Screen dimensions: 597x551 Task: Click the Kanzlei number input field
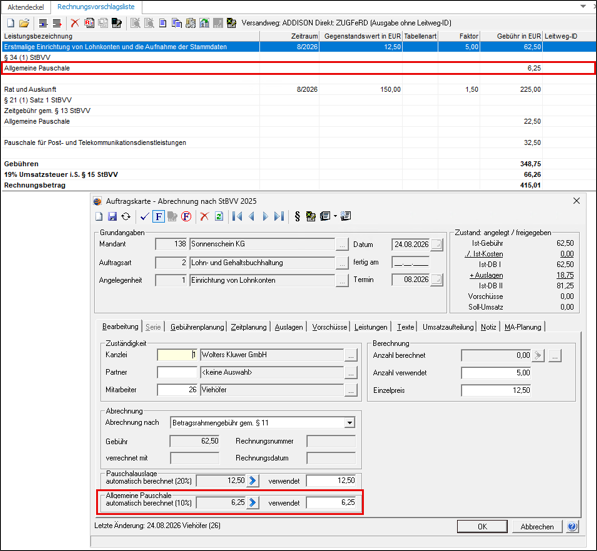pyautogui.click(x=177, y=355)
